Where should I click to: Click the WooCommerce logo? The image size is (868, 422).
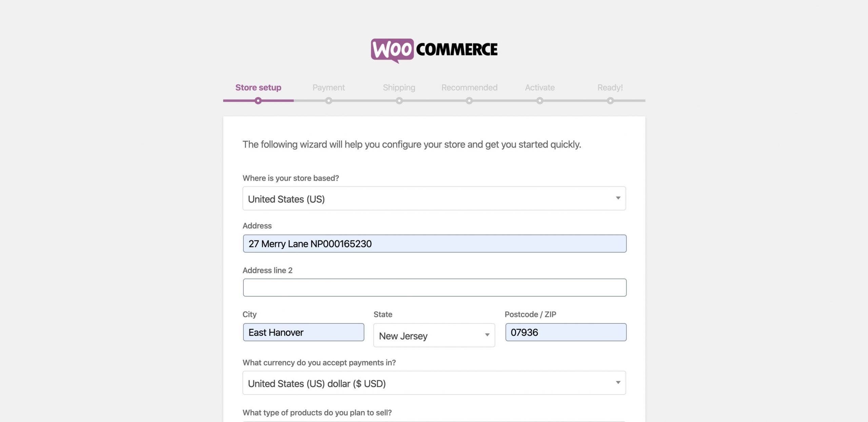click(434, 51)
